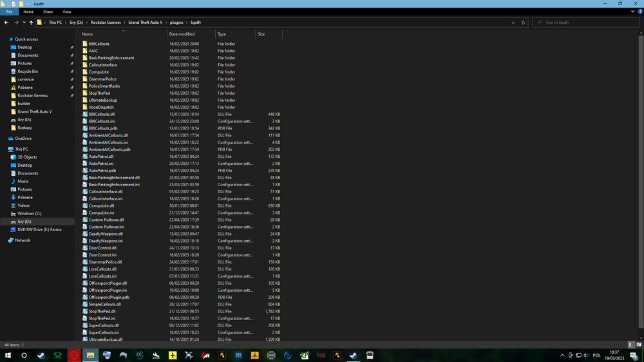Select 686Callouts.dll file
The height and width of the screenshot is (362, 644).
(x=102, y=114)
